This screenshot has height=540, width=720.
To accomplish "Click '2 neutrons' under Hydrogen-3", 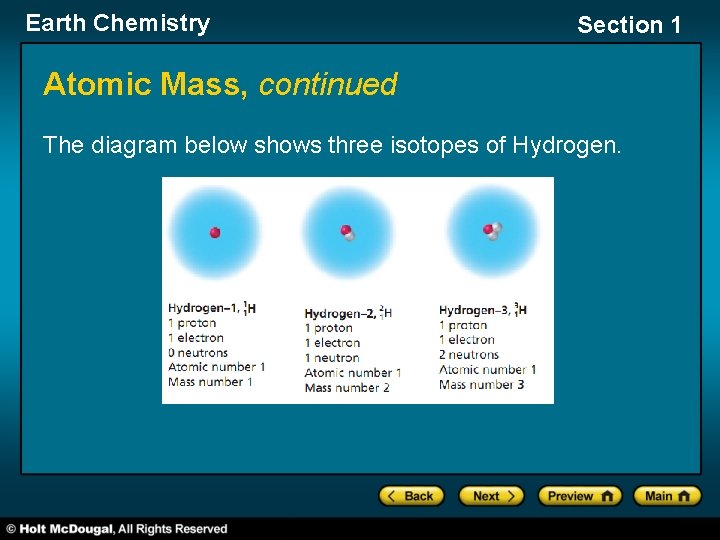I will [469, 354].
